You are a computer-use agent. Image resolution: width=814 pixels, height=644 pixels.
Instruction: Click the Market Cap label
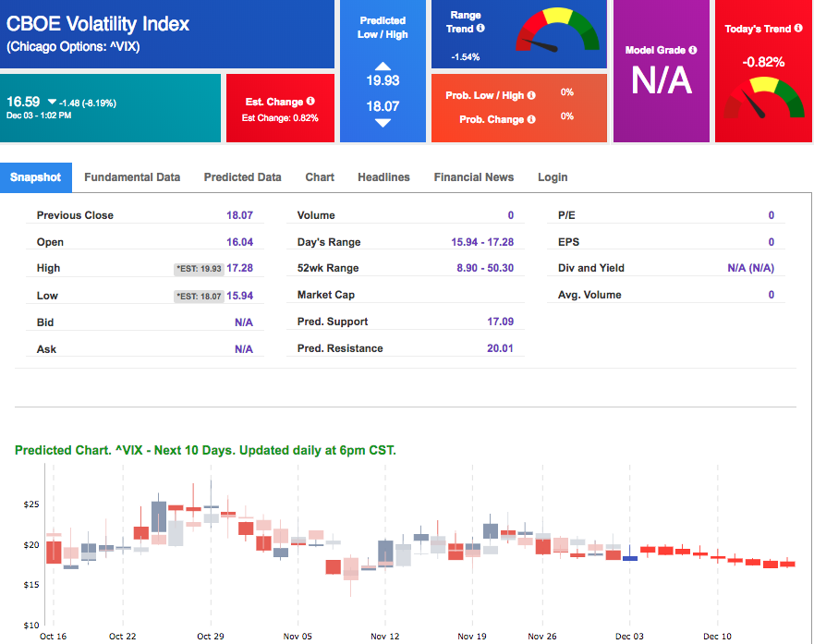click(x=326, y=295)
